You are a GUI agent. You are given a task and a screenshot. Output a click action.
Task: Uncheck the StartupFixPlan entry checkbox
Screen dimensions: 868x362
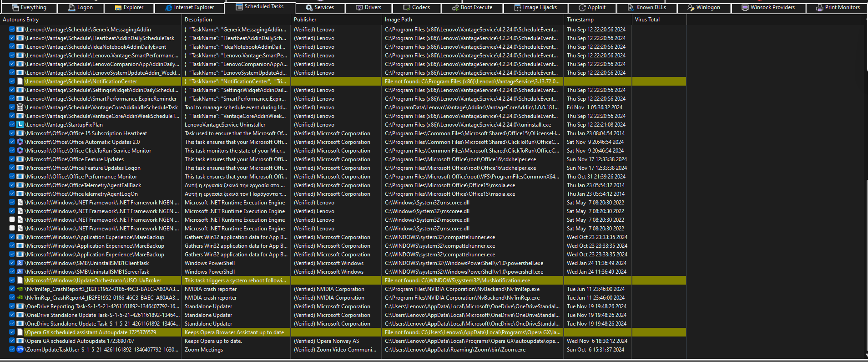(x=12, y=125)
